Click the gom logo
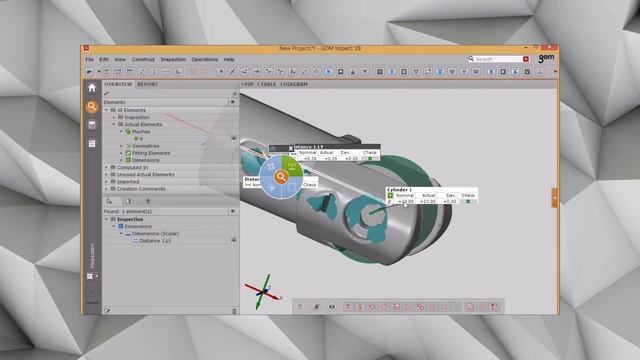Viewport: 640px width, 360px height. pos(546,59)
